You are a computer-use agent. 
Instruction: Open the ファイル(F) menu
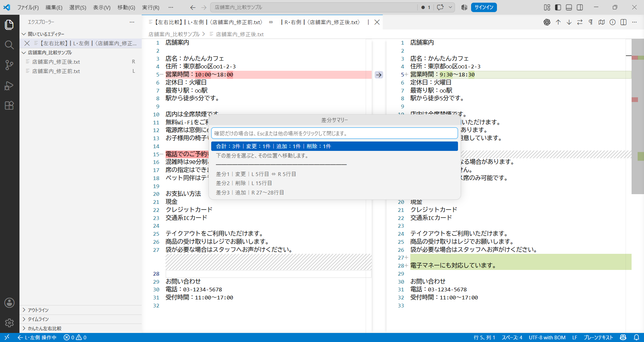click(28, 7)
